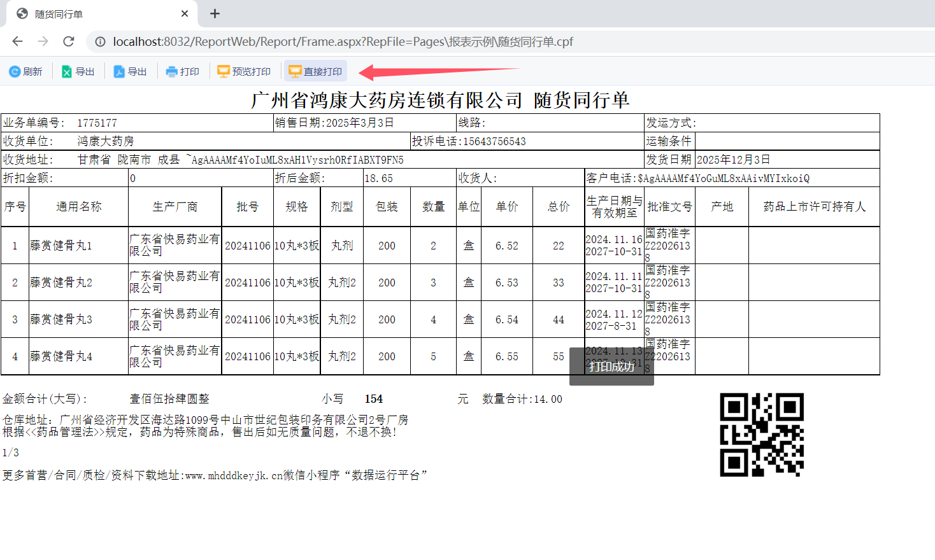The height and width of the screenshot is (560, 935).
Task: Click the page indicator 1/3
Action: point(11,452)
